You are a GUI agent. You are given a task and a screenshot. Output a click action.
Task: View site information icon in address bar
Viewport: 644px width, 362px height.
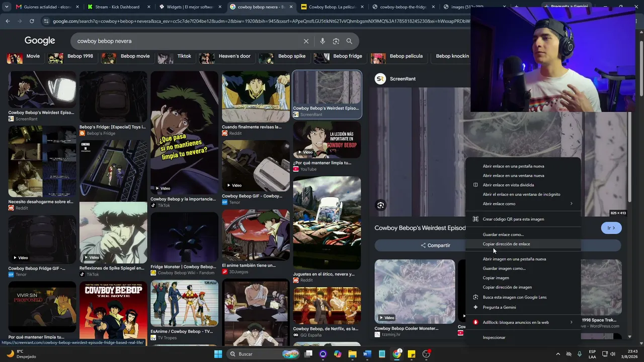click(x=46, y=21)
